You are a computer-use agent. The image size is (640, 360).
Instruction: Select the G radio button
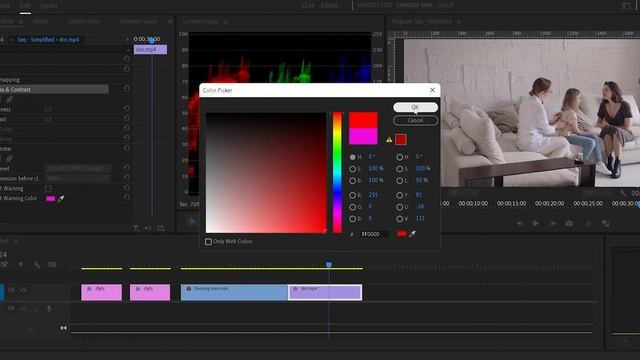(x=352, y=207)
